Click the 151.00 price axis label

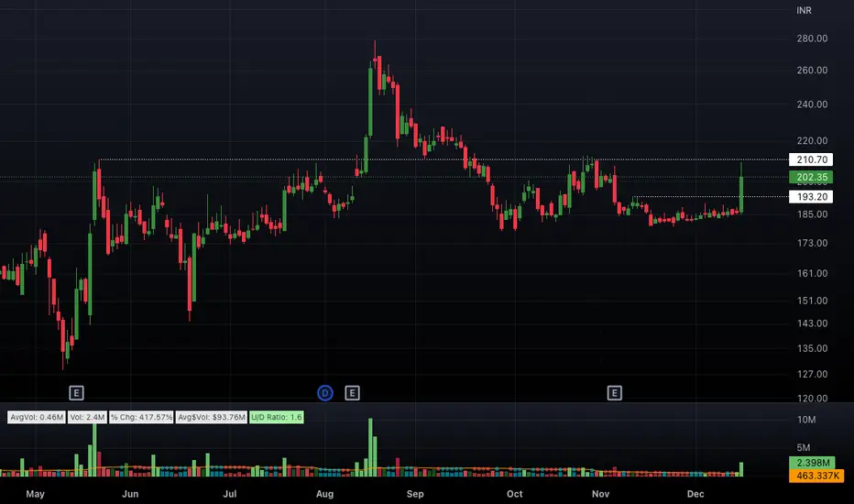tap(812, 301)
